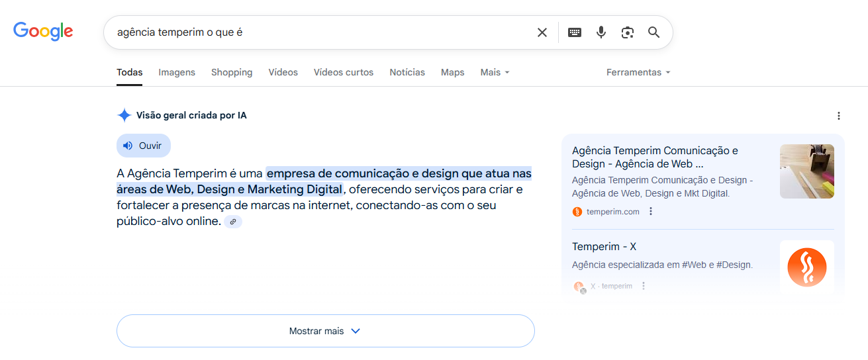
Task: Open three-dot menu next to temperim.com
Action: pos(651,212)
